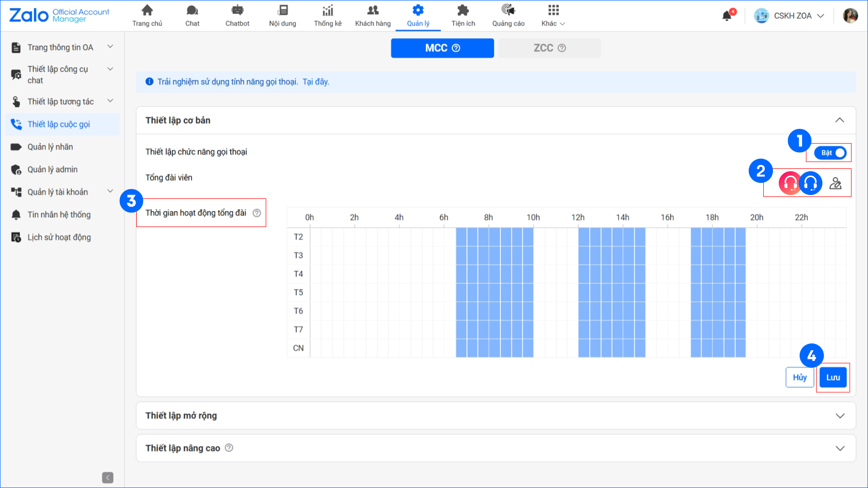Open the Khác more menu
The height and width of the screenshot is (488, 868).
pos(553,16)
